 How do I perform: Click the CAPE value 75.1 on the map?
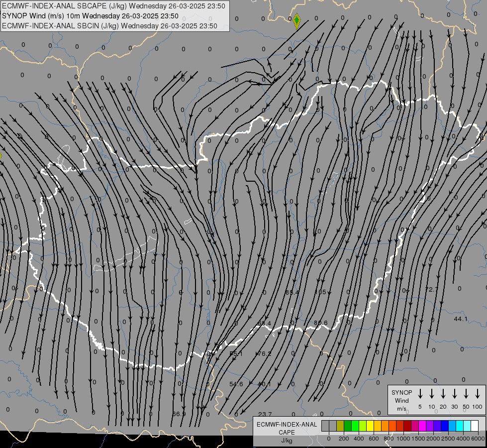(x=236, y=354)
